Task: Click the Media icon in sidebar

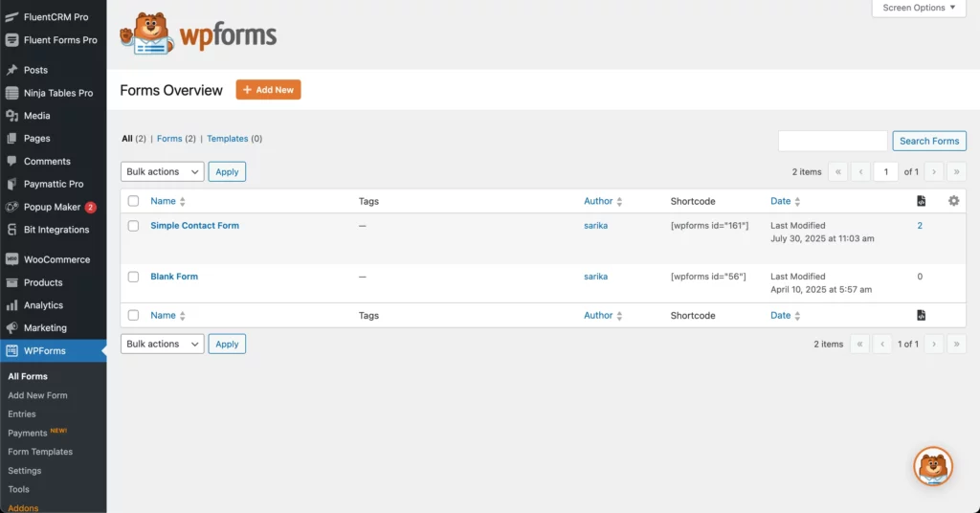Action: point(11,116)
